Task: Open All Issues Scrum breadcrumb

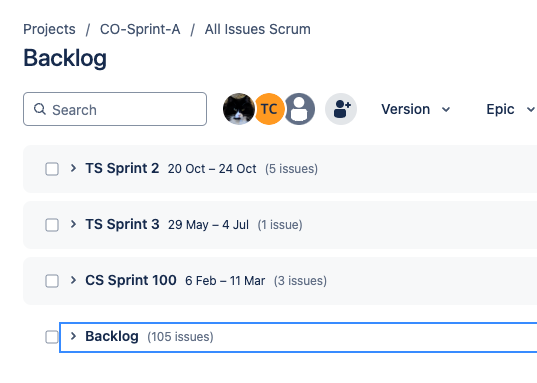Action: click(x=258, y=29)
